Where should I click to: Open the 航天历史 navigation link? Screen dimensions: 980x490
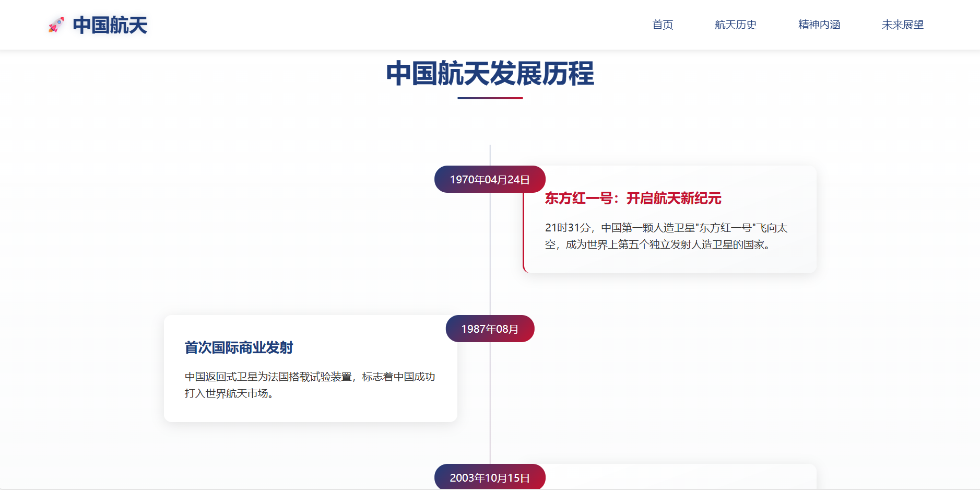735,25
